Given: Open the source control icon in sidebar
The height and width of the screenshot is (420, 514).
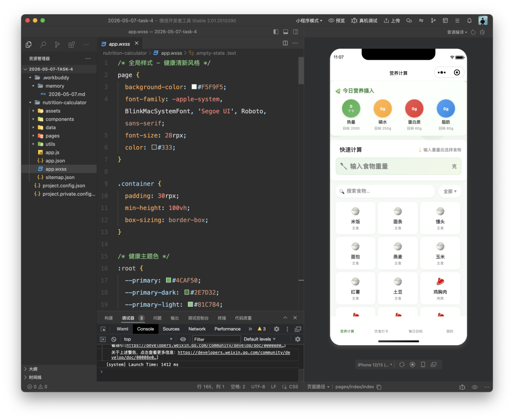Looking at the screenshot, I should tap(57, 44).
